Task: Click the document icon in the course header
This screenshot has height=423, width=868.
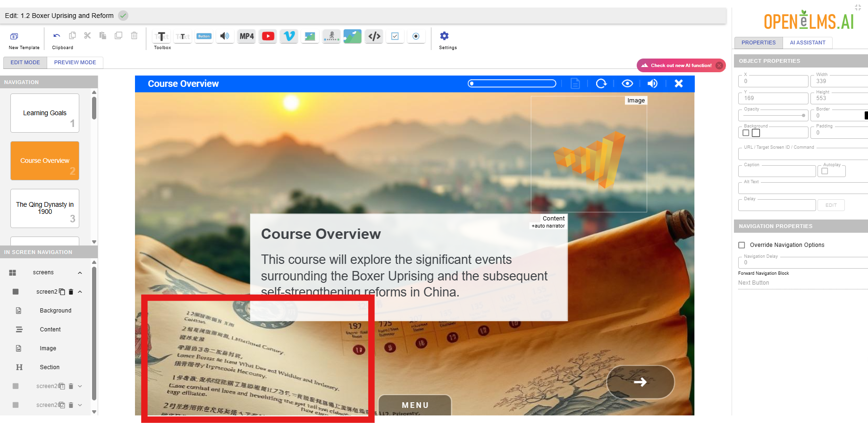Action: (x=575, y=84)
